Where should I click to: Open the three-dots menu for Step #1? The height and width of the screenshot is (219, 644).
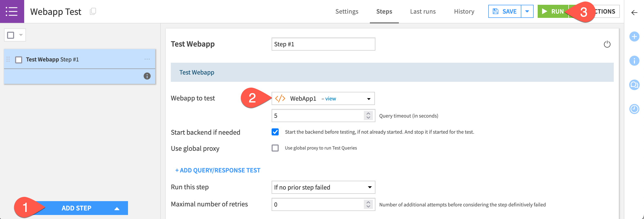pyautogui.click(x=147, y=59)
